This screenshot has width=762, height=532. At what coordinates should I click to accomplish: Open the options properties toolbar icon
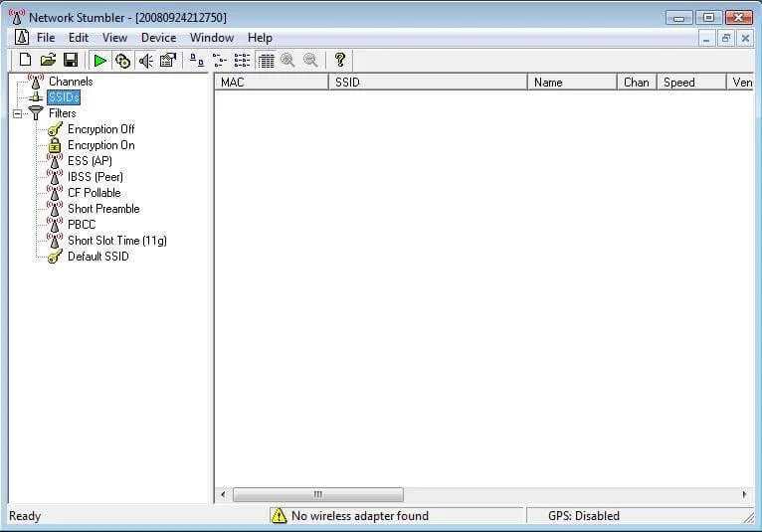(x=168, y=61)
